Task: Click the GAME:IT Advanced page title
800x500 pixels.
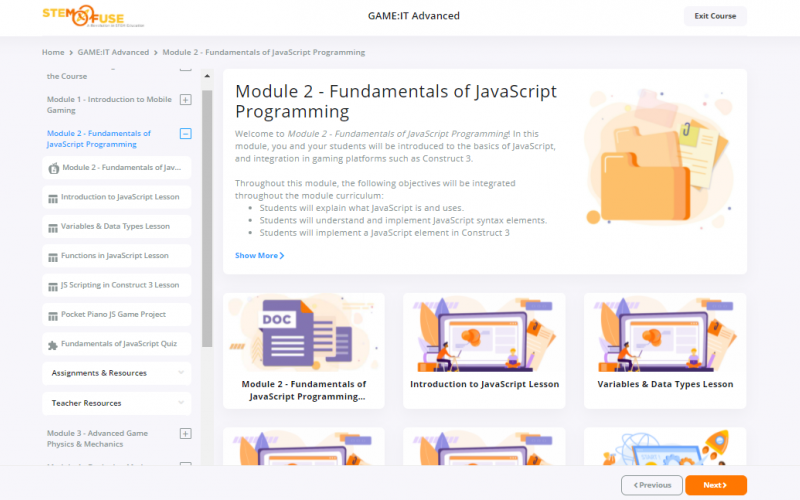Action: point(414,16)
